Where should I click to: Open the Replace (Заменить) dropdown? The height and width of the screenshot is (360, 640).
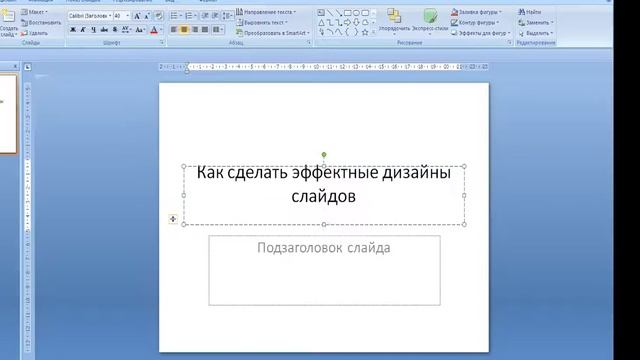point(536,22)
